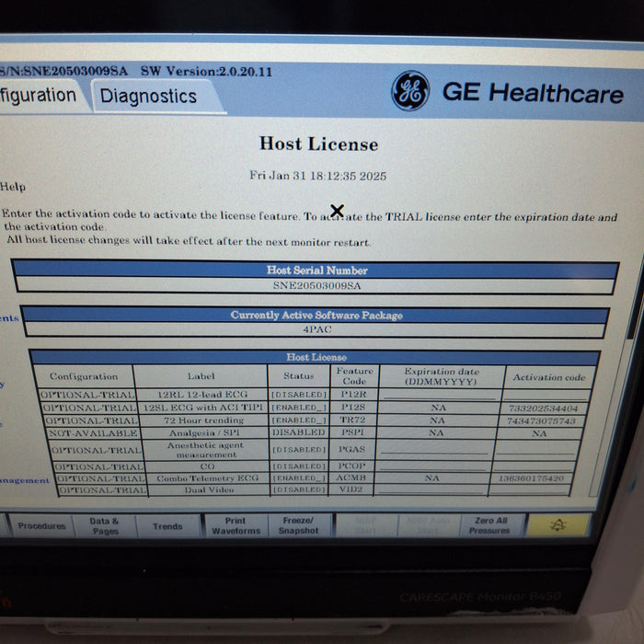The width and height of the screenshot is (644, 644).
Task: Click DISABLED status of Analgesia / SPI
Action: click(299, 432)
